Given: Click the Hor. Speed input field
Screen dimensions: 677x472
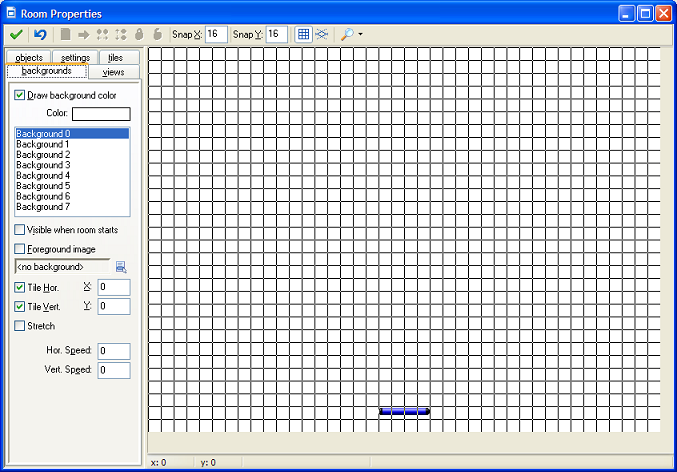Looking at the screenshot, I should 114,351.
